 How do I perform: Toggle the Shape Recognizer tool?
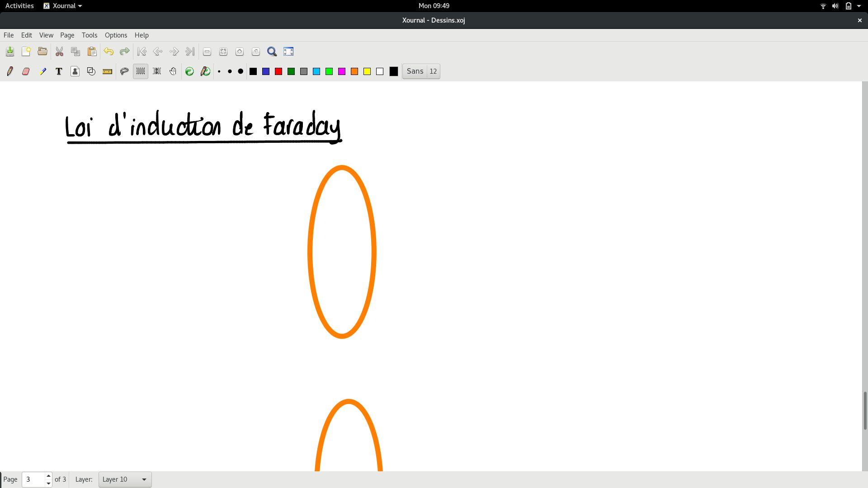point(91,71)
